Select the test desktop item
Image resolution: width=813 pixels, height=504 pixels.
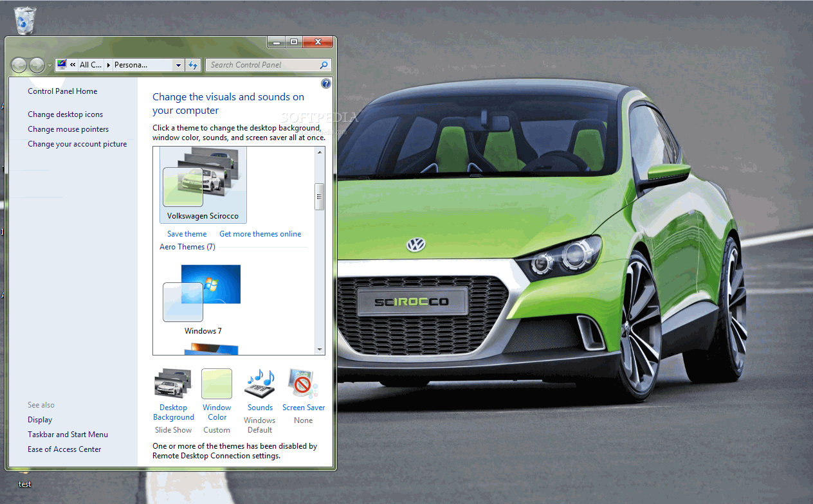coord(25,484)
